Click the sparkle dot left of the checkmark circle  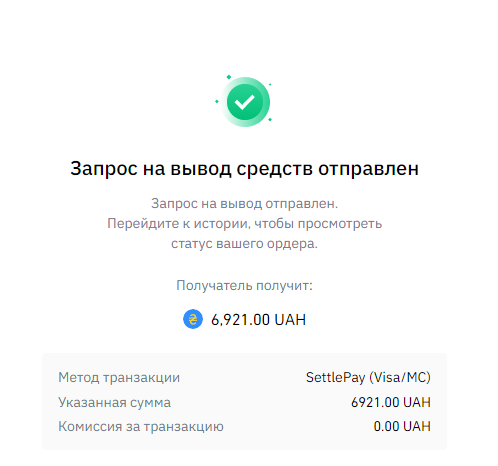(217, 101)
